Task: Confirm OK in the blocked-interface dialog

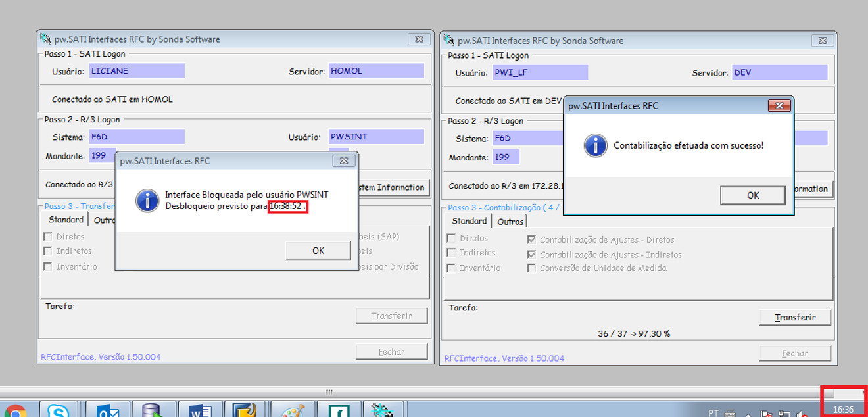Action: pyautogui.click(x=318, y=251)
